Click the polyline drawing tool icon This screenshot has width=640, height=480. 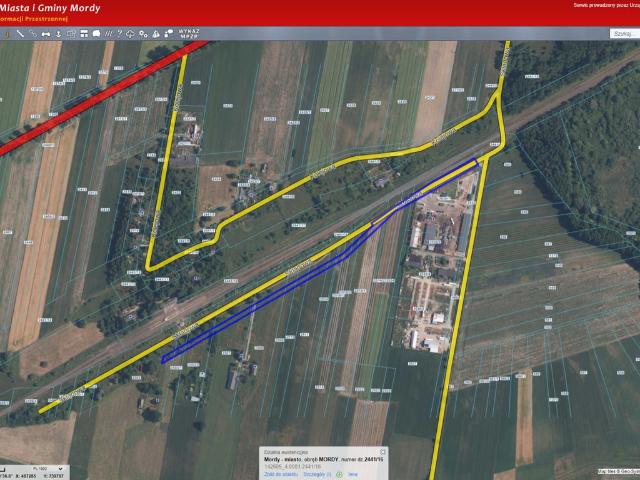pyautogui.click(x=33, y=34)
